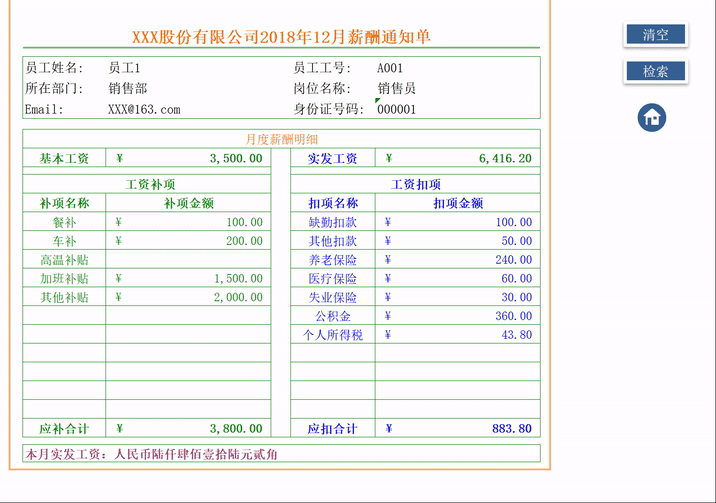Click the home icon button

point(652,118)
